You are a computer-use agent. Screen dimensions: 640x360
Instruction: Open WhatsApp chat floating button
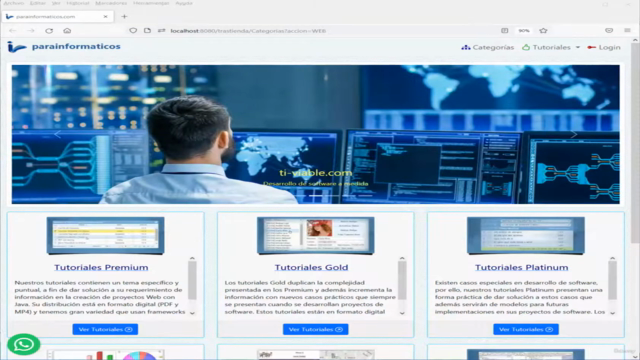click(24, 344)
